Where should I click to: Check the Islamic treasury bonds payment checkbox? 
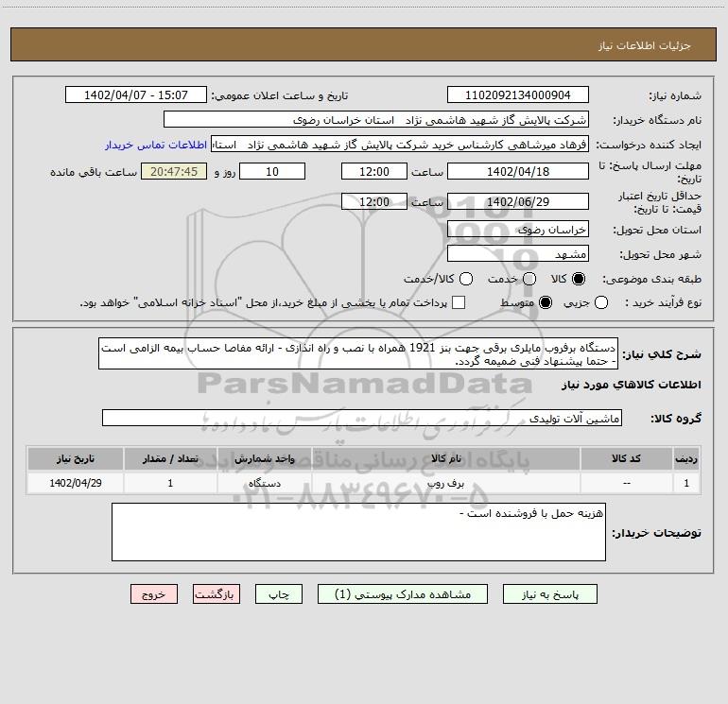click(x=459, y=302)
